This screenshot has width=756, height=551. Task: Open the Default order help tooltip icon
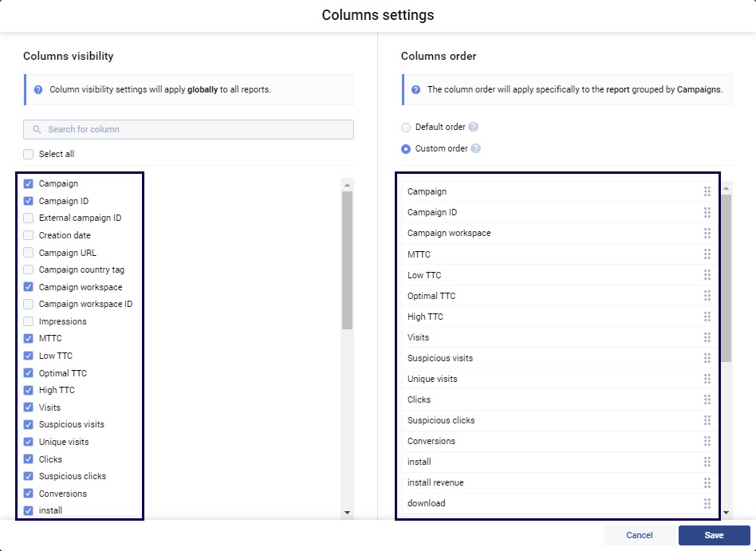click(474, 127)
